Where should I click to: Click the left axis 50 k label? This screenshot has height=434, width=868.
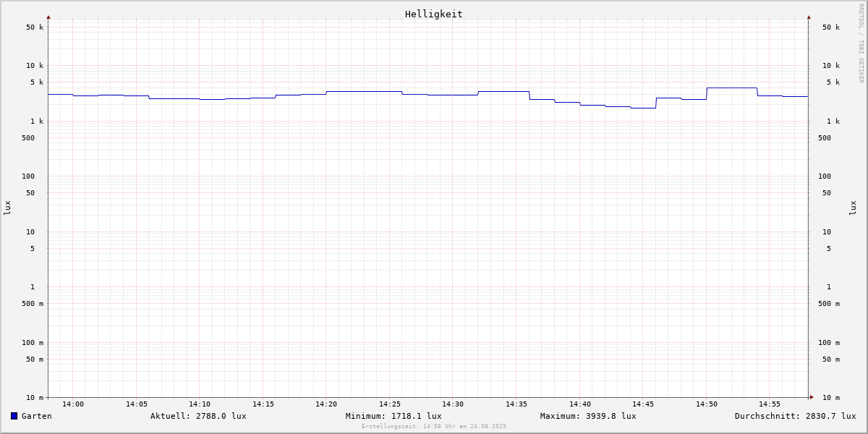[35, 27]
